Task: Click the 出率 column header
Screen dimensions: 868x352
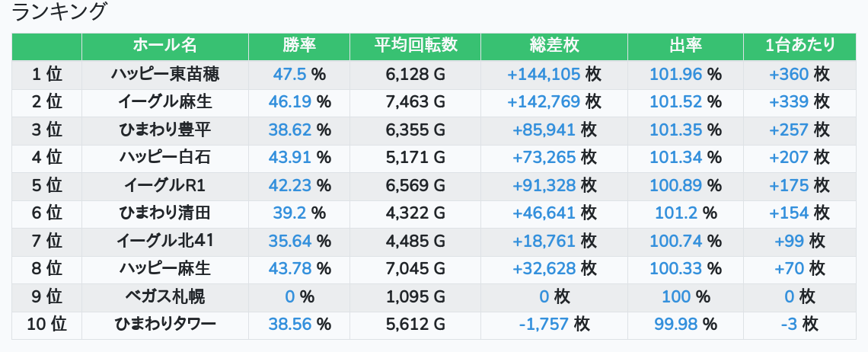Action: pyautogui.click(x=685, y=46)
